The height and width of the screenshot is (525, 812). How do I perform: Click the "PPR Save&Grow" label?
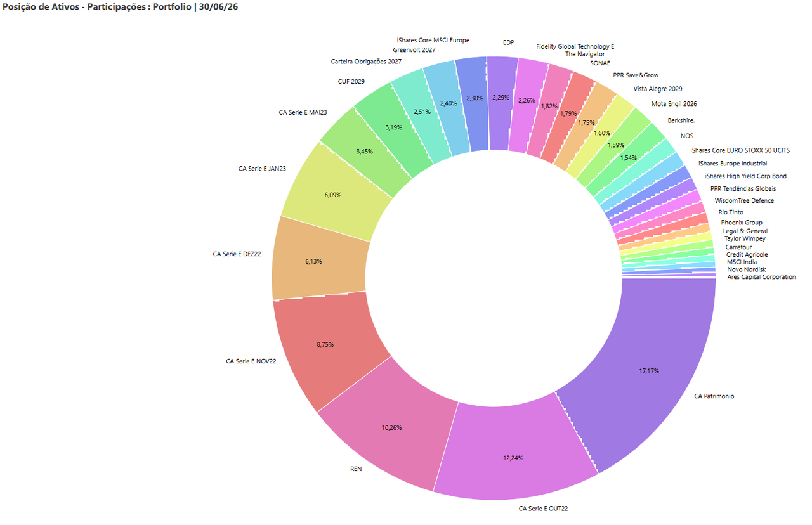coord(636,75)
